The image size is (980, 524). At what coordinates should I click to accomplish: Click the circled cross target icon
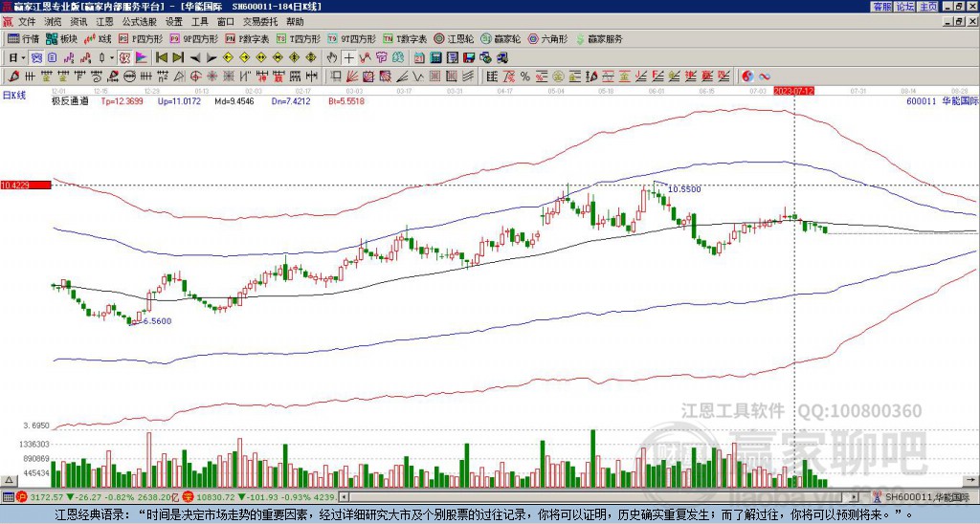tap(195, 76)
